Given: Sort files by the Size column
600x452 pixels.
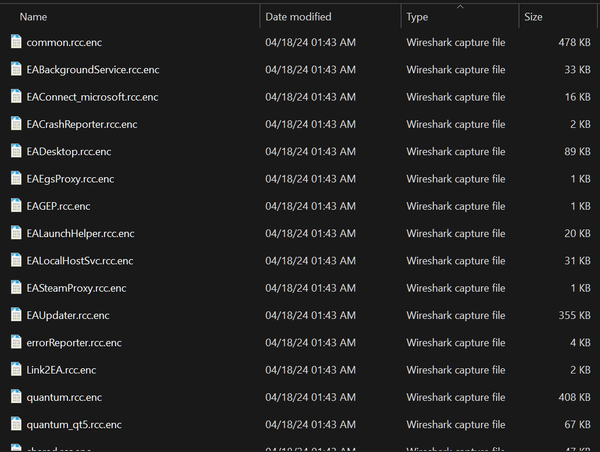Looking at the screenshot, I should click(x=534, y=17).
